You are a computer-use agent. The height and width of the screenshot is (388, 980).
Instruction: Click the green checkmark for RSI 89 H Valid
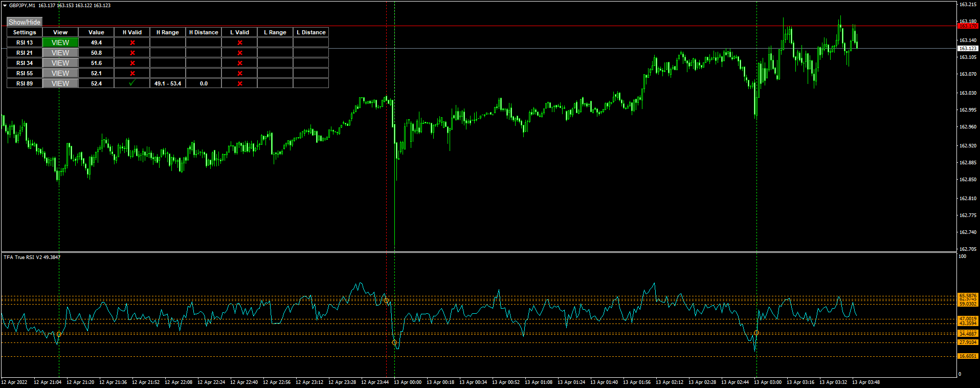click(132, 83)
